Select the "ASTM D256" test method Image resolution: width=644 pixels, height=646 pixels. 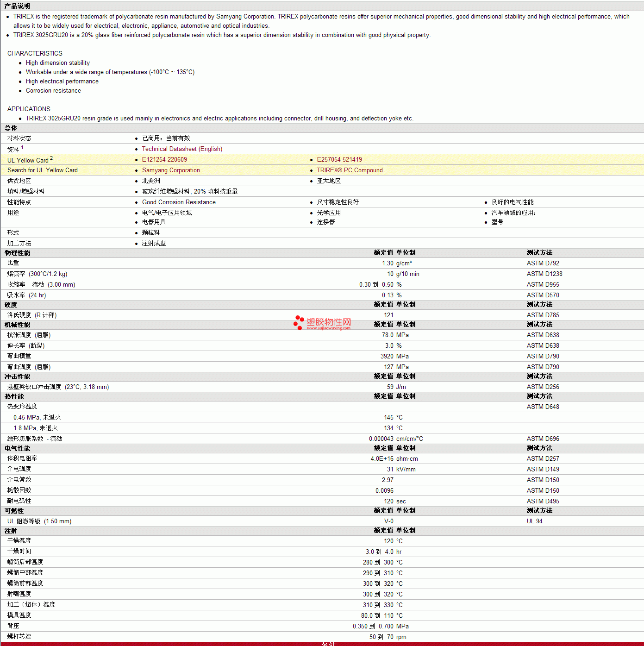[x=543, y=387]
